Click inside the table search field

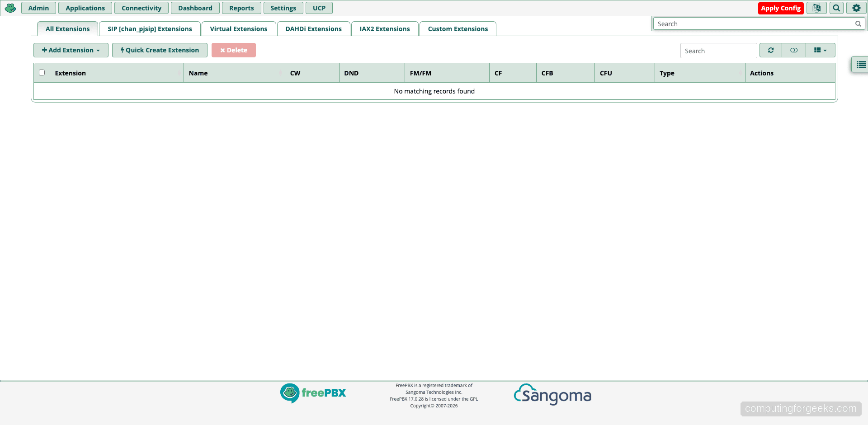click(x=718, y=51)
